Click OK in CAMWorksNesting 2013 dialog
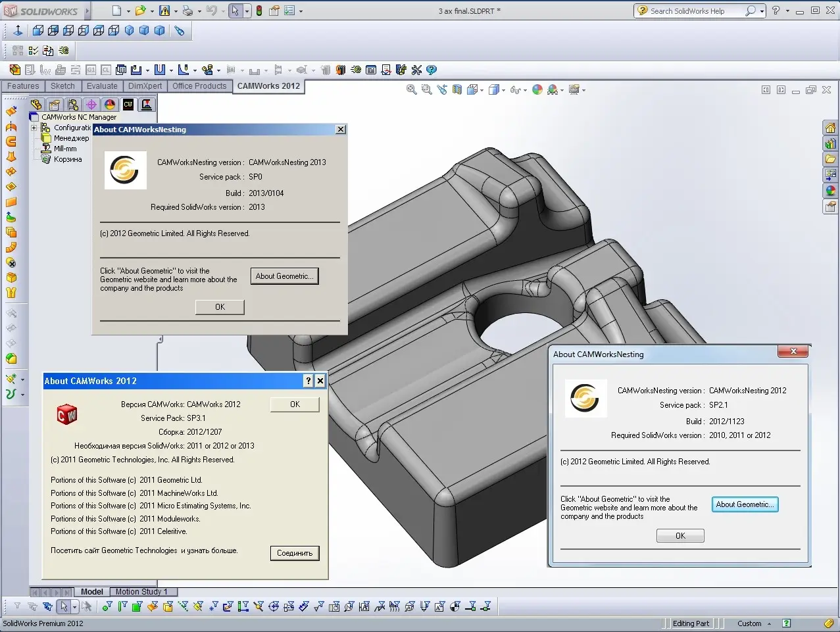Viewport: 840px width, 632px height. (220, 307)
